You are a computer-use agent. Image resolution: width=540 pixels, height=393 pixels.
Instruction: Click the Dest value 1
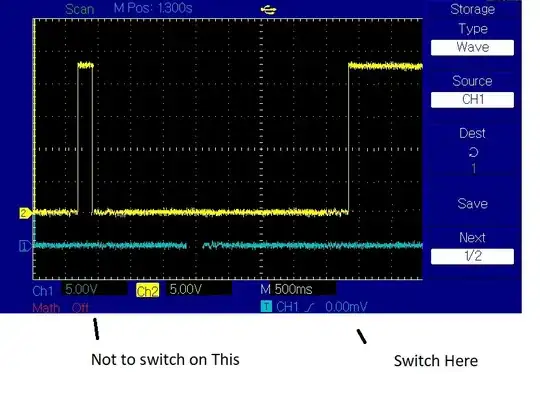pos(474,169)
